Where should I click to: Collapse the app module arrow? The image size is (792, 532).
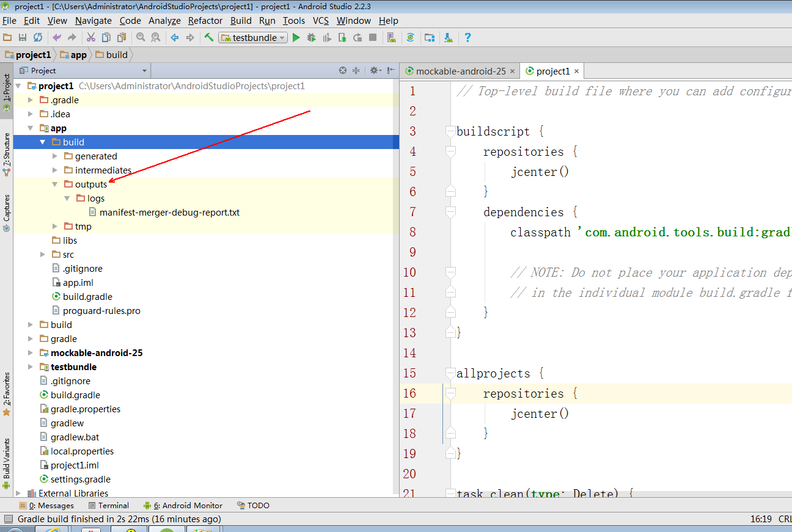tap(31, 128)
